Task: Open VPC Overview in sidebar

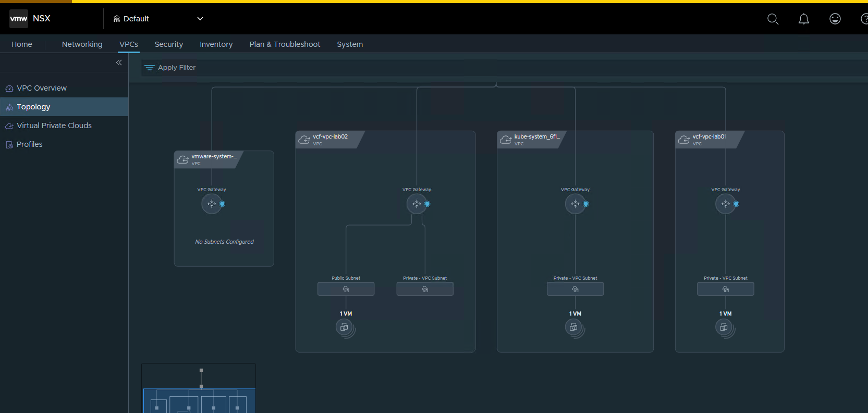Action: 42,88
